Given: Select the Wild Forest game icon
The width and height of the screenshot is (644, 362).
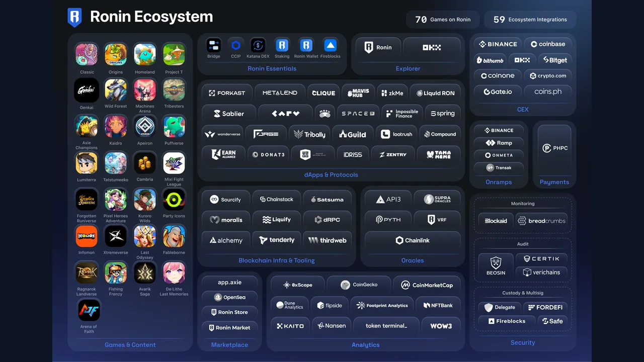Looking at the screenshot, I should point(116,90).
